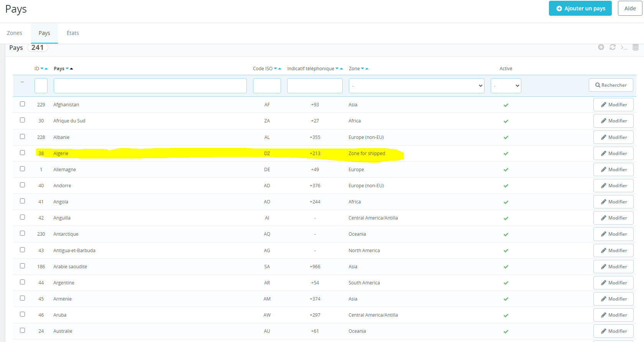
Task: Click the Antigua-et-Barbuda country name
Action: pos(74,251)
